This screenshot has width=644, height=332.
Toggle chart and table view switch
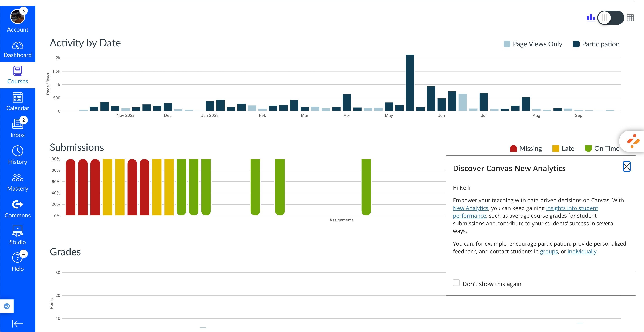[x=610, y=18]
